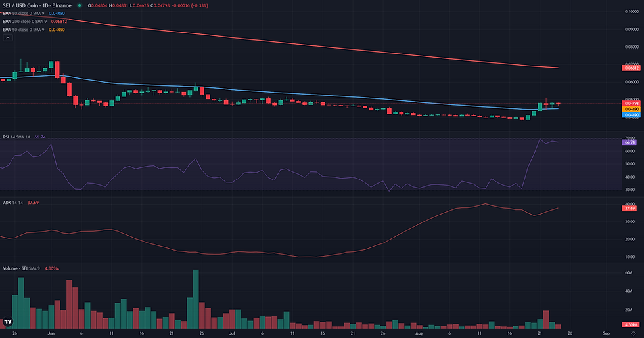Click the Jun label on time axis
The height and width of the screenshot is (338, 644).
coord(51,333)
